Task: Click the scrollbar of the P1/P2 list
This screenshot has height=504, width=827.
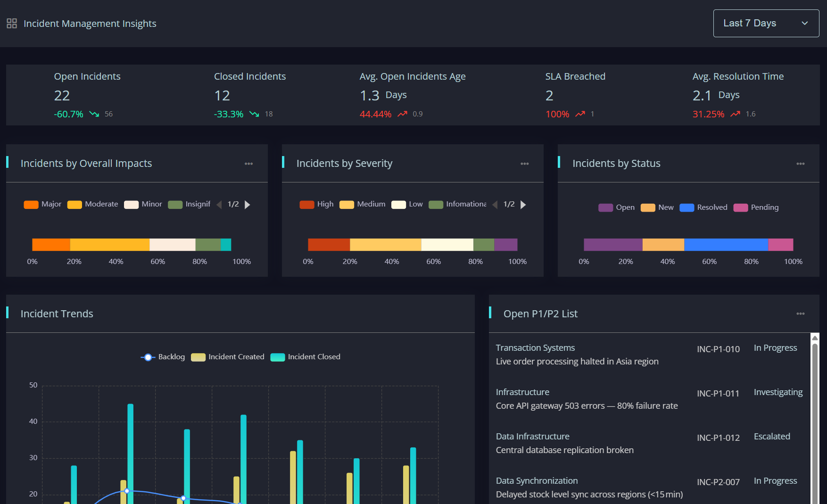Action: pyautogui.click(x=815, y=419)
